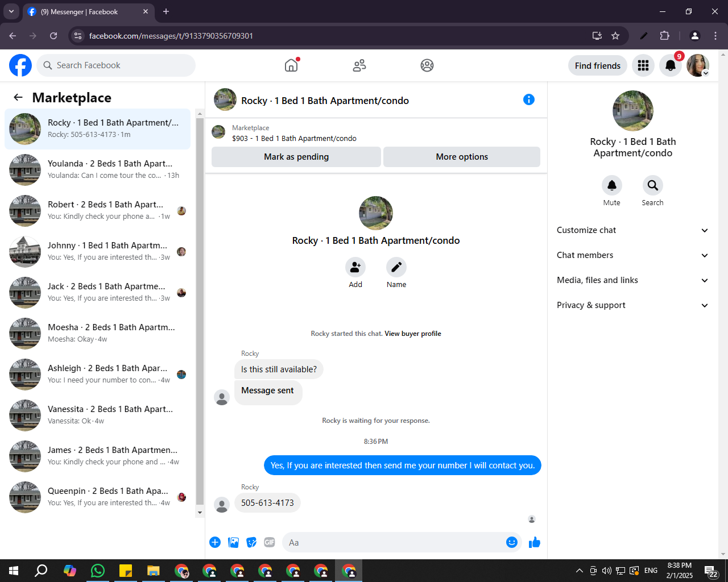Viewport: 728px width, 582px height.
Task: Open the Rocky conversation in the list
Action: 98,129
